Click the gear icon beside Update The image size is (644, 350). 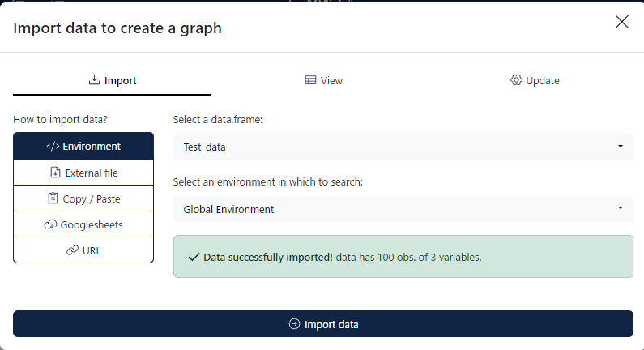[516, 79]
